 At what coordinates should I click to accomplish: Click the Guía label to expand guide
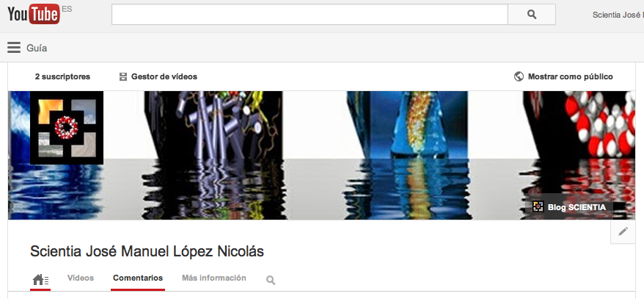(x=37, y=48)
